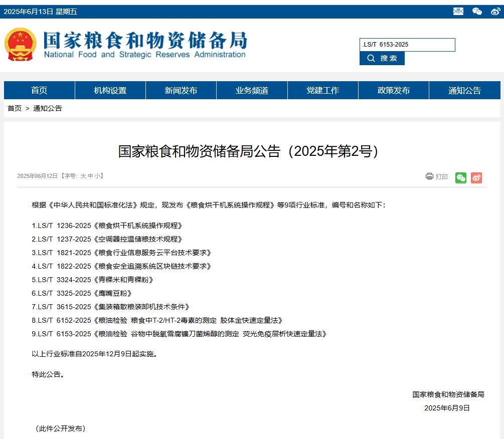Open the 政策发布 menu item

point(393,90)
